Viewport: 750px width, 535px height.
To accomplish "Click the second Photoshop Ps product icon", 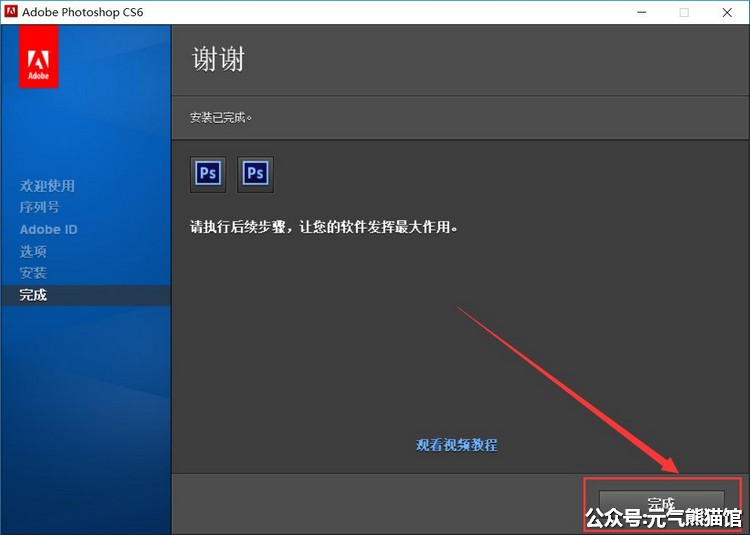I will pos(255,174).
